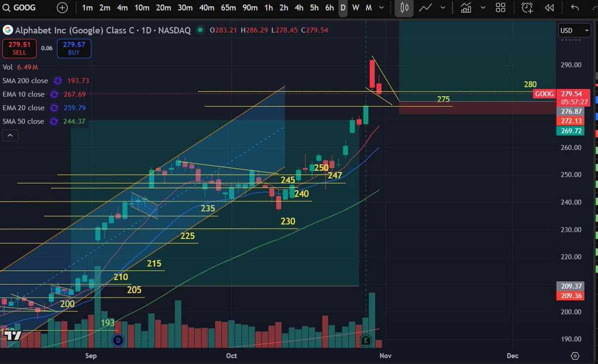Expand the timeframe chevron next to M
Image resolution: width=598 pixels, height=364 pixels.
(x=382, y=8)
